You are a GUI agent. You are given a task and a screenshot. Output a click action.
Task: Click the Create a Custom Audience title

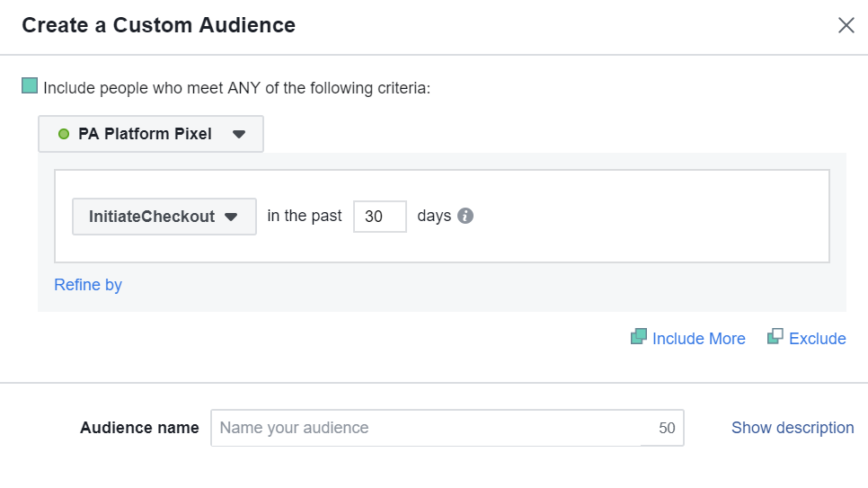coord(158,25)
